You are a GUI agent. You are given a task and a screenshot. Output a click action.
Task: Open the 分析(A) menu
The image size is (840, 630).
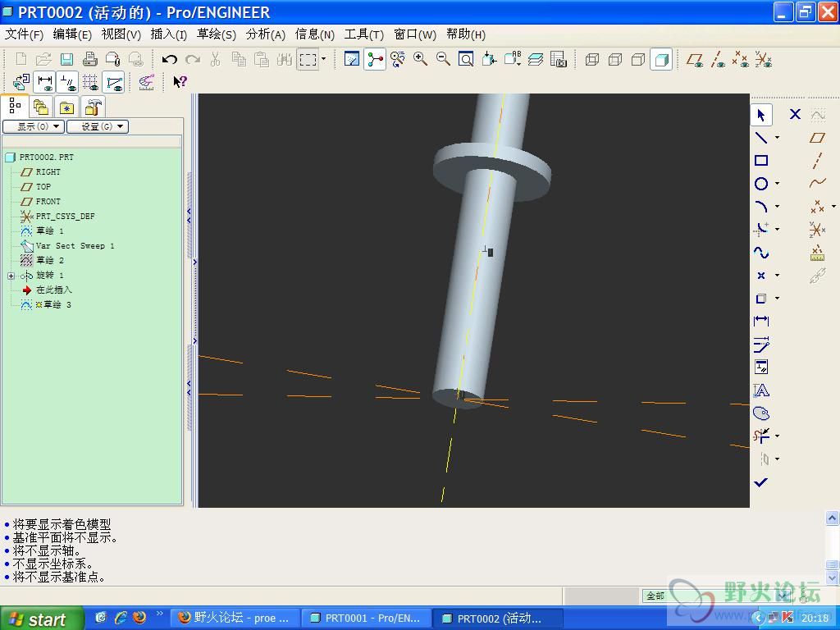[x=265, y=34]
